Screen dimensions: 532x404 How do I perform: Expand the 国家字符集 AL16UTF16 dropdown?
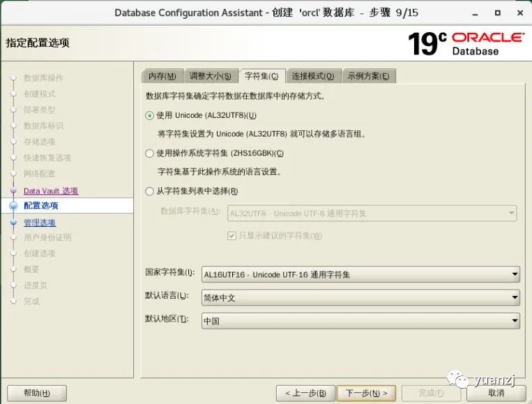point(360,275)
